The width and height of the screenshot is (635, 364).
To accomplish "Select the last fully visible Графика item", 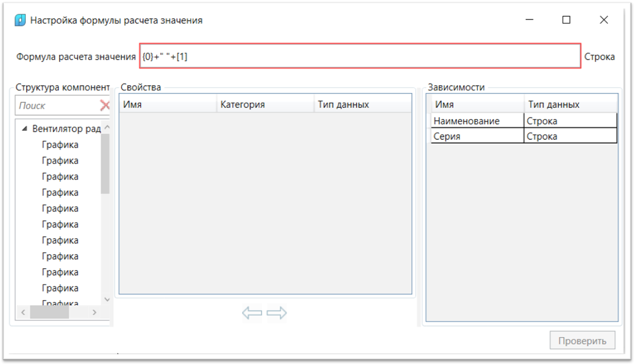I will [x=60, y=288].
